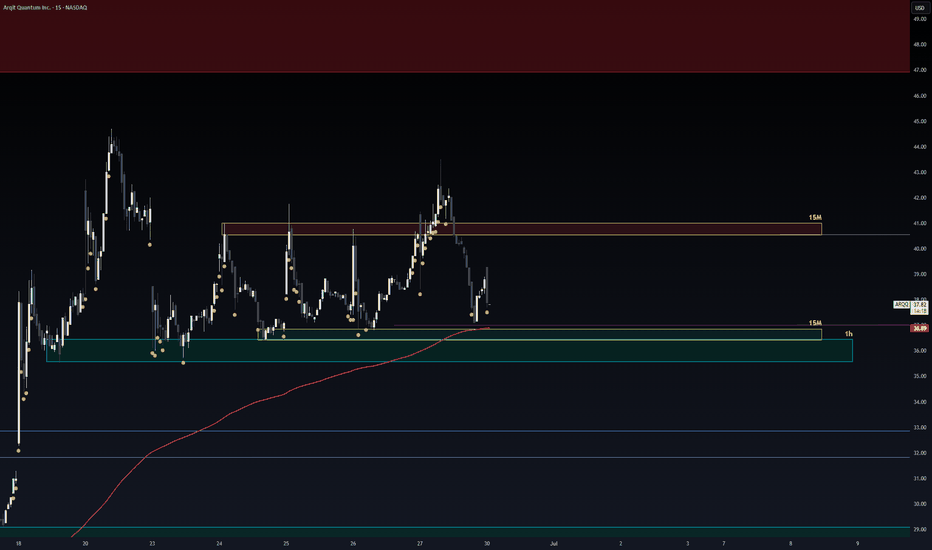932x550 pixels.
Task: Click date 30 on the time axis
Action: click(487, 543)
